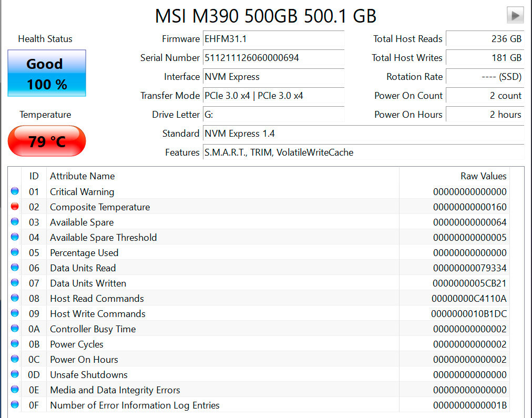
Task: Select the Firmware EHFM31.1 field
Action: coord(273,39)
